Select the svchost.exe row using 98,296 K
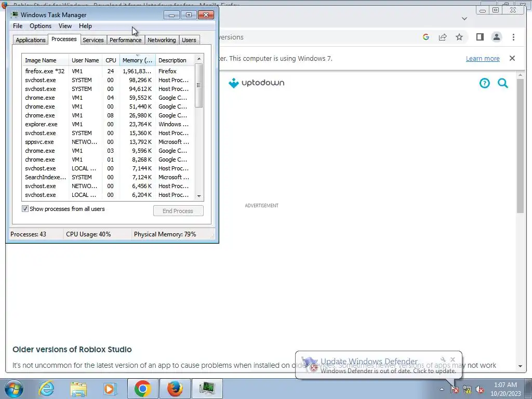Image resolution: width=532 pixels, height=399 pixels. [108, 80]
